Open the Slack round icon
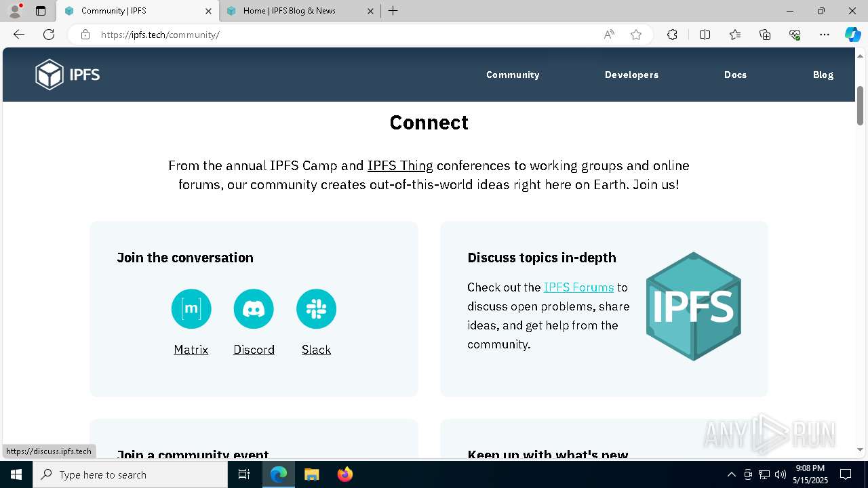 [x=316, y=309]
